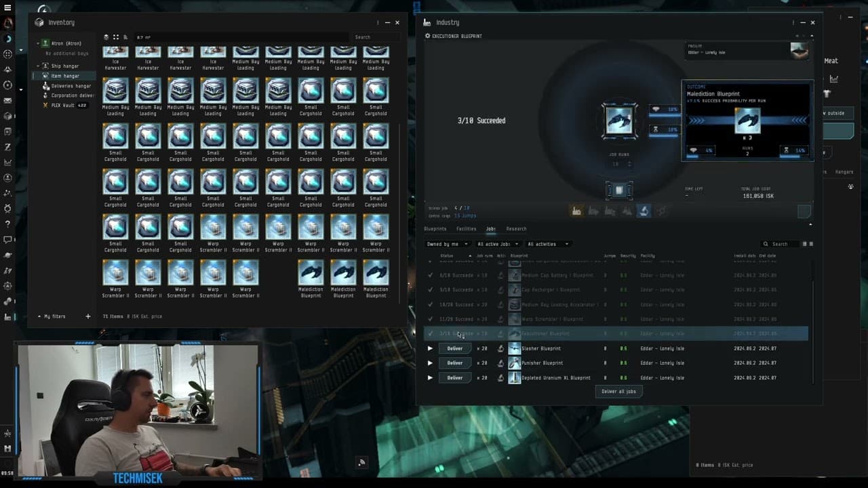
Task: Open the Owned by me dropdown
Action: point(447,244)
